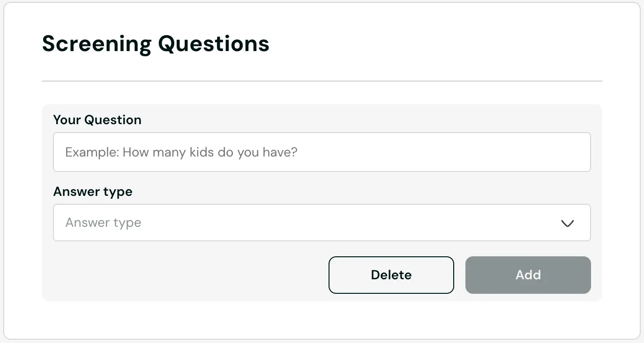Click Add to save the screening question
644x343 pixels.
pyautogui.click(x=528, y=275)
